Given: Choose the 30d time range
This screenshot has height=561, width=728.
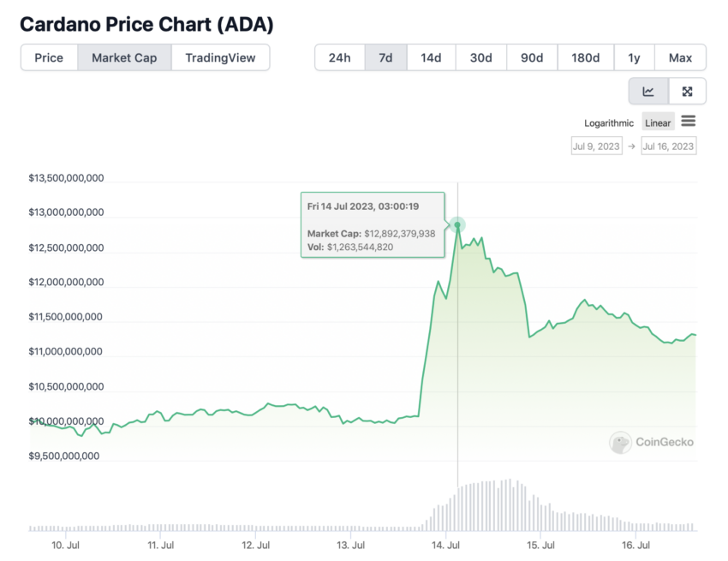Looking at the screenshot, I should pos(481,57).
